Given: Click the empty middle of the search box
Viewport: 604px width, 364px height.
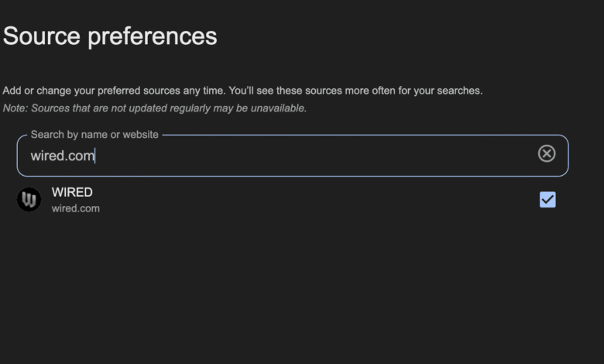Looking at the screenshot, I should (310, 156).
